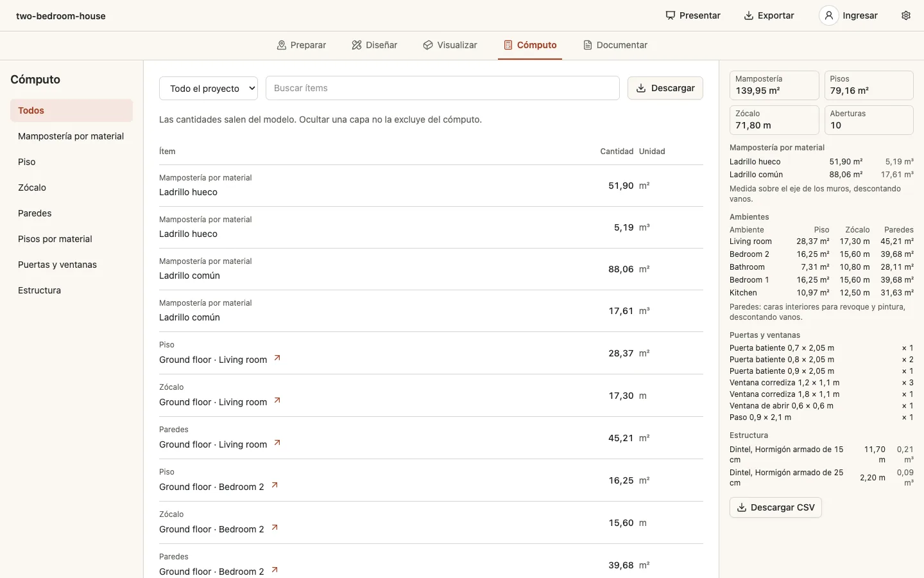
Task: Open arrow link for Zócalo Living room
Action: pyautogui.click(x=277, y=401)
